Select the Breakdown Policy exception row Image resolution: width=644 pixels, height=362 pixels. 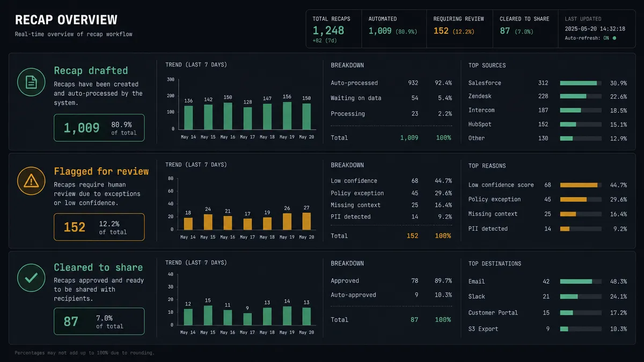(391, 193)
